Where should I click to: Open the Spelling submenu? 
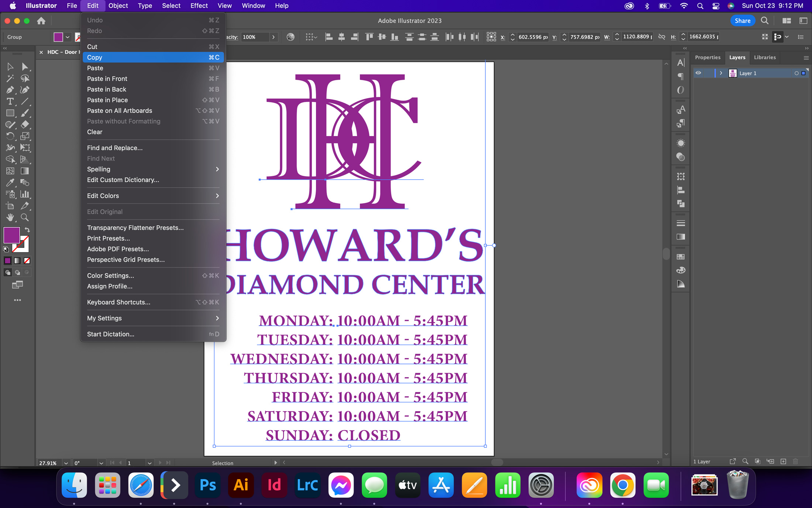153,169
